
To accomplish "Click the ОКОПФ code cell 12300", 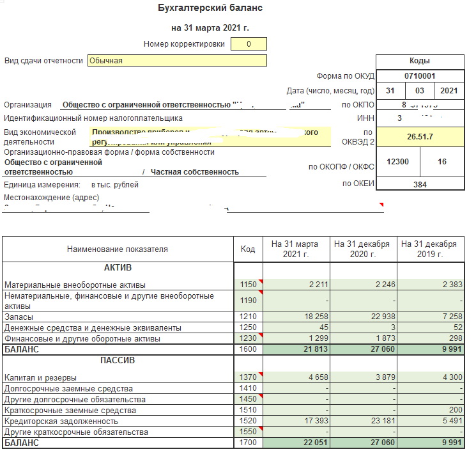I will (x=398, y=162).
